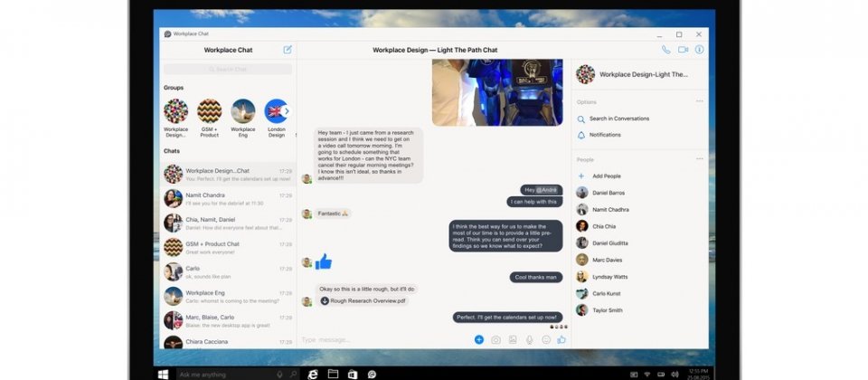Click the @André mention in the message
This screenshot has width=868, height=380.
coord(546,190)
